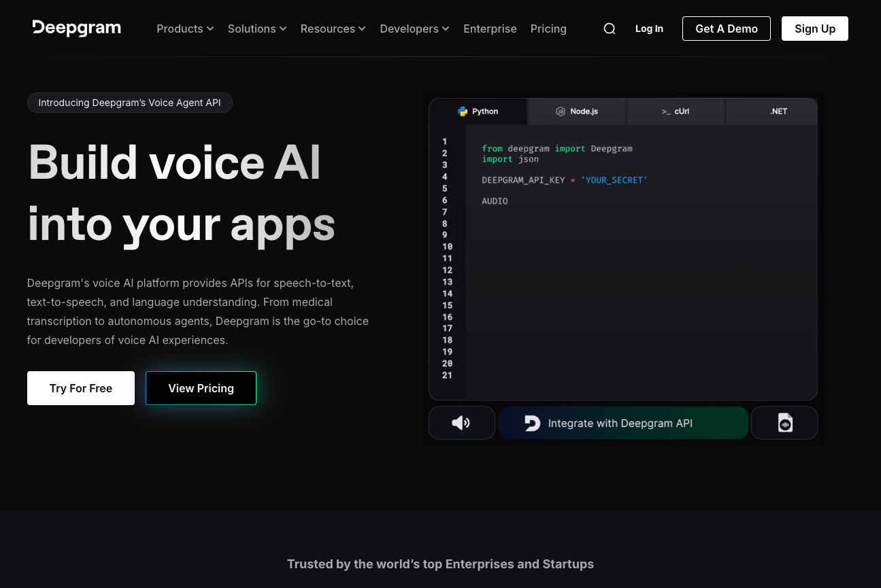The image size is (881, 588).
Task: Expand the Developers dropdown menu
Action: click(415, 29)
